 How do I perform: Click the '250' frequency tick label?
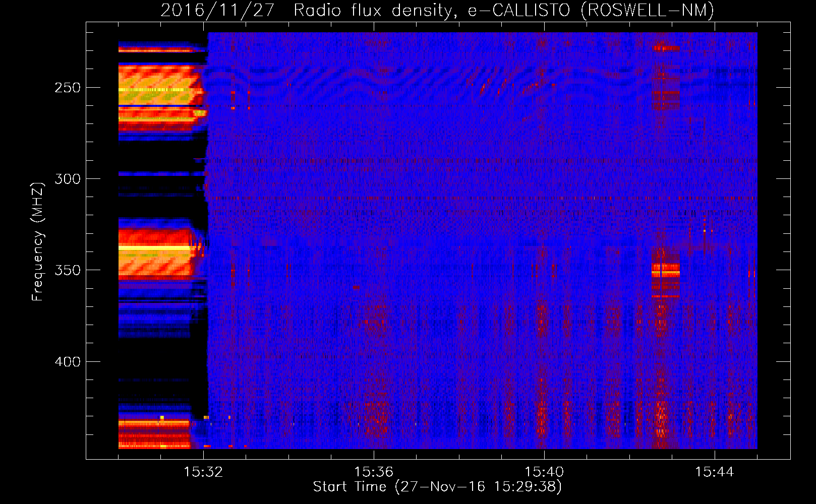pos(68,88)
